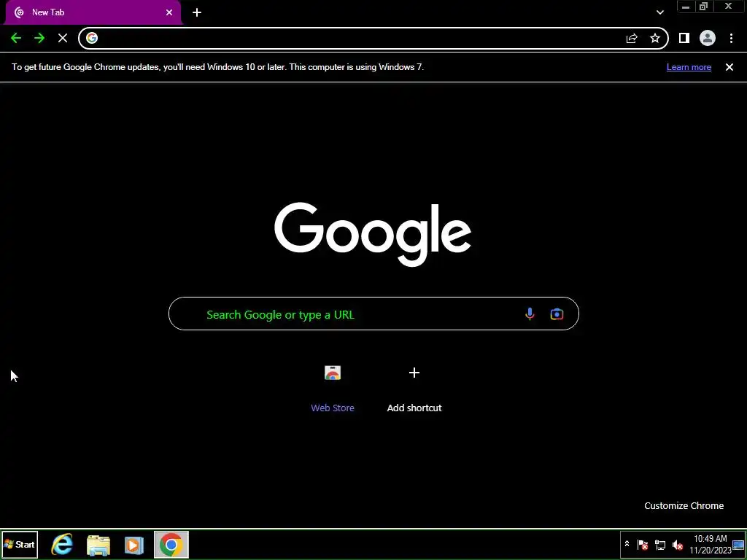Click the Google icon in address bar
747x560 pixels.
[92, 38]
